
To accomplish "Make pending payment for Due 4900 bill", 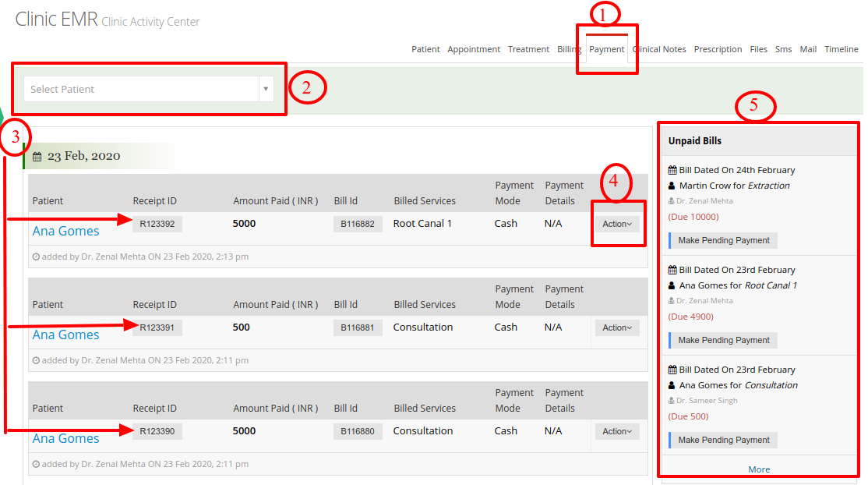I will click(723, 340).
